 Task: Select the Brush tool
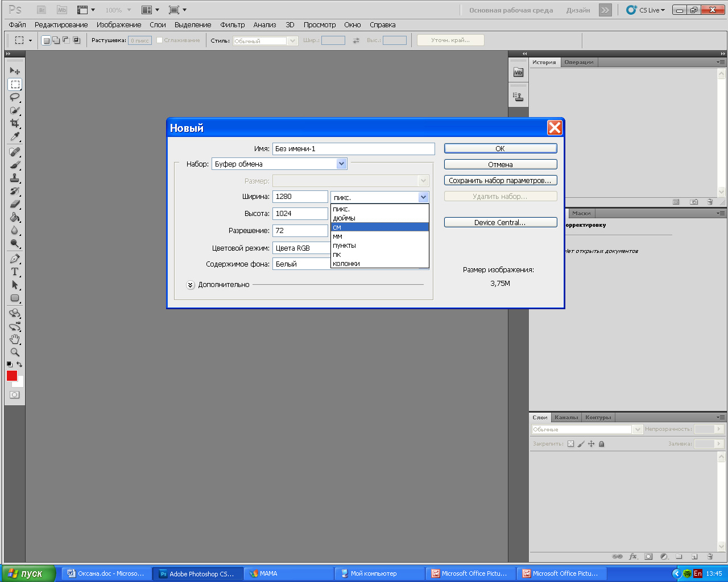point(15,165)
